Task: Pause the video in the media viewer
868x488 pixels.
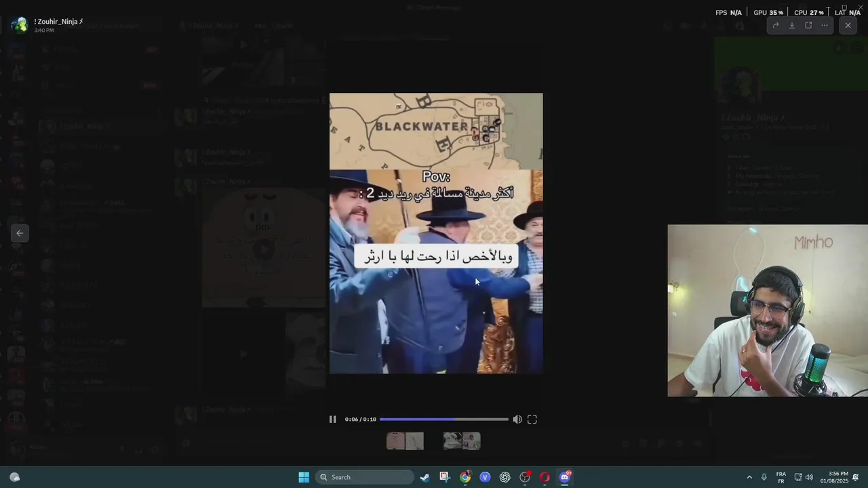Action: click(332, 420)
